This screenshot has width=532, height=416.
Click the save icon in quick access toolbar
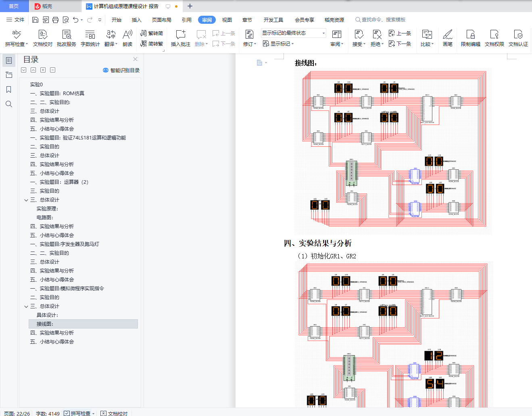point(35,20)
